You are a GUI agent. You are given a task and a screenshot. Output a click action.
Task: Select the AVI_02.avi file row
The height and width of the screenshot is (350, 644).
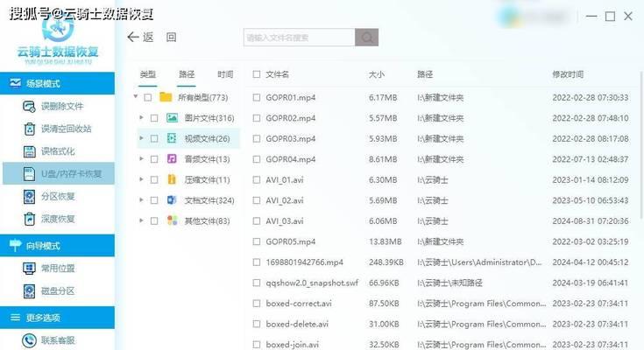[440, 200]
